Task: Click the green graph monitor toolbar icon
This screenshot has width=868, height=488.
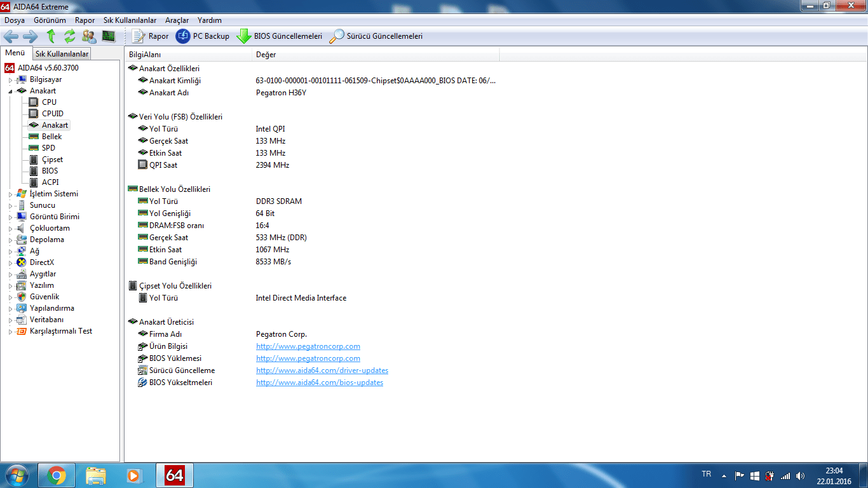Action: coord(109,36)
